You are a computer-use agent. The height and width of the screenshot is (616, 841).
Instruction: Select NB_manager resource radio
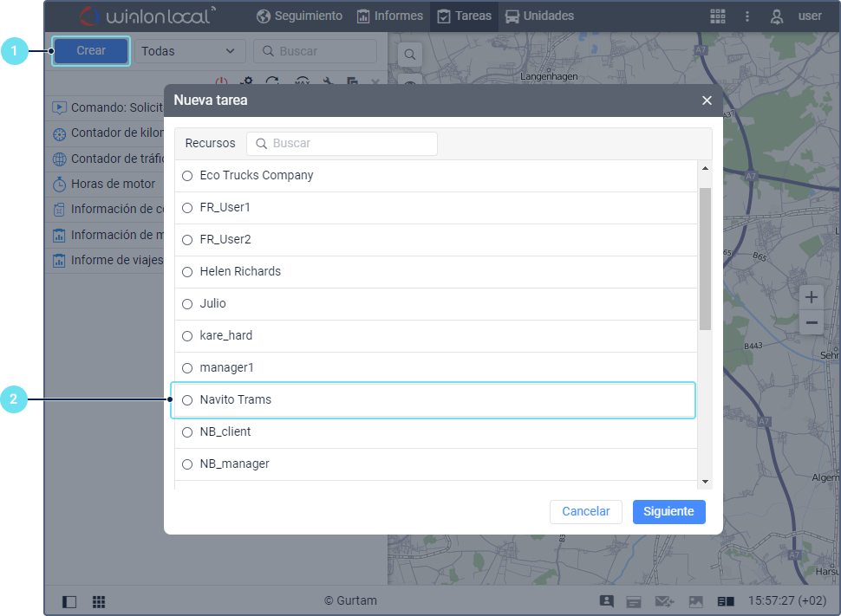(x=187, y=464)
